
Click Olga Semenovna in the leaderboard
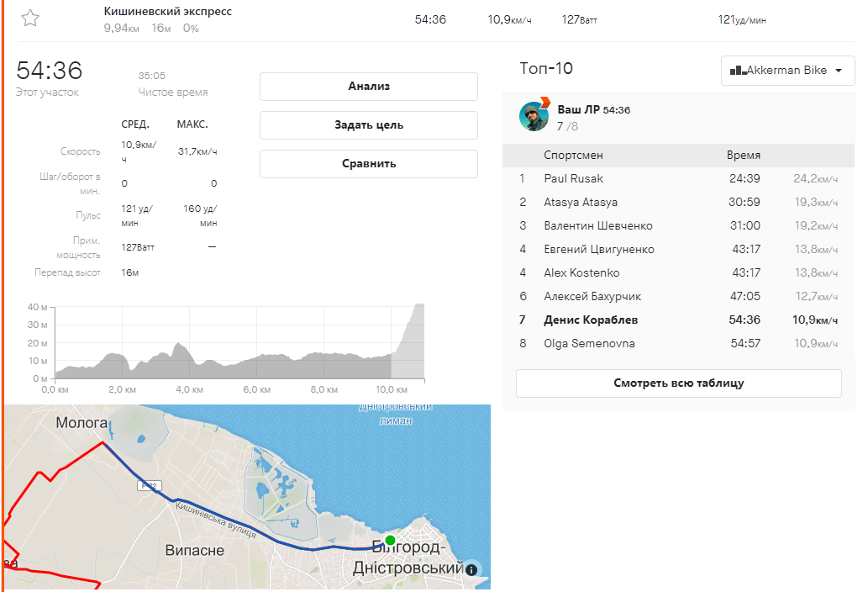[x=589, y=344]
